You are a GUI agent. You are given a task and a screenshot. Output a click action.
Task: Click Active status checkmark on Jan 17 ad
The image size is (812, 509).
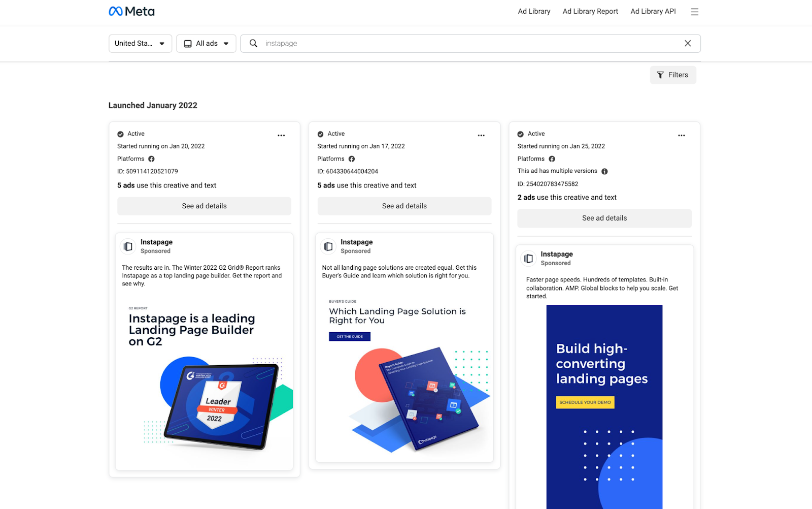pyautogui.click(x=320, y=134)
